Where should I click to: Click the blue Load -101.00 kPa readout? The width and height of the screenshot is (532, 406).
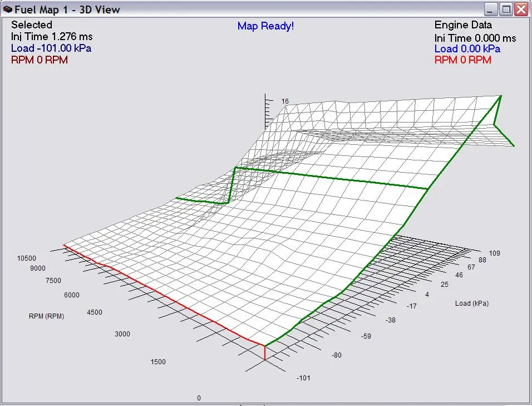(51, 48)
